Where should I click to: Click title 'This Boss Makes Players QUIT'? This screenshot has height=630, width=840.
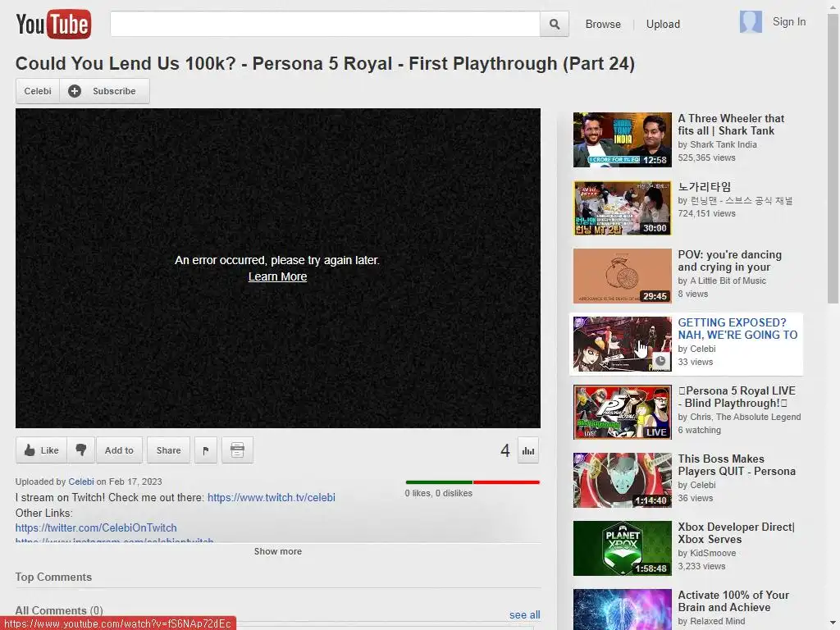737,465
